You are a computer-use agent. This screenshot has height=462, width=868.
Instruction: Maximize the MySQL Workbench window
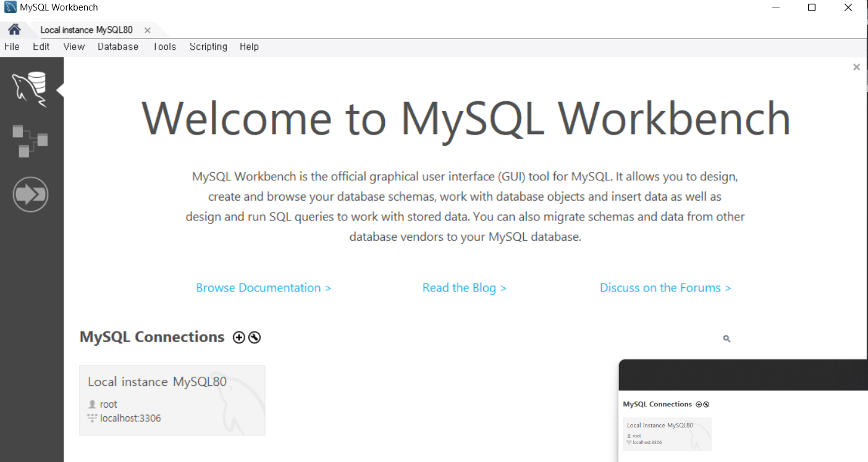[812, 7]
